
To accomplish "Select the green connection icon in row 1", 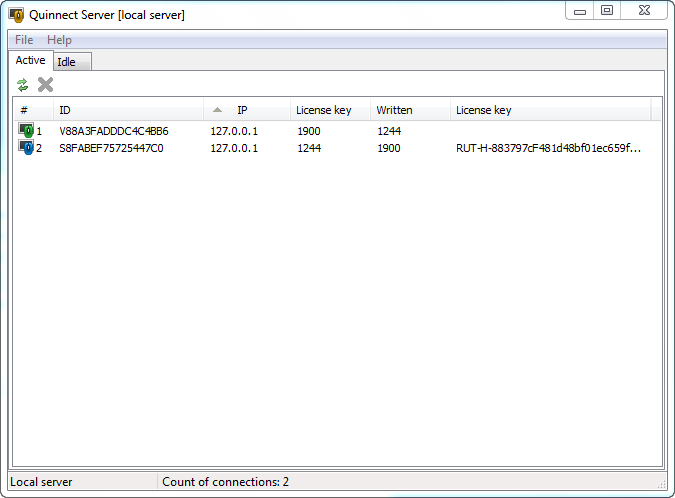I will tap(26, 130).
